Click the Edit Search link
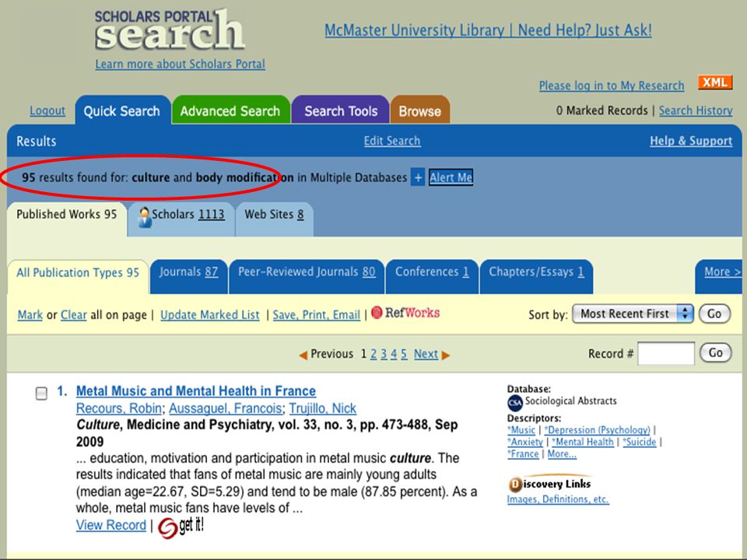The height and width of the screenshot is (560, 747). [x=392, y=141]
